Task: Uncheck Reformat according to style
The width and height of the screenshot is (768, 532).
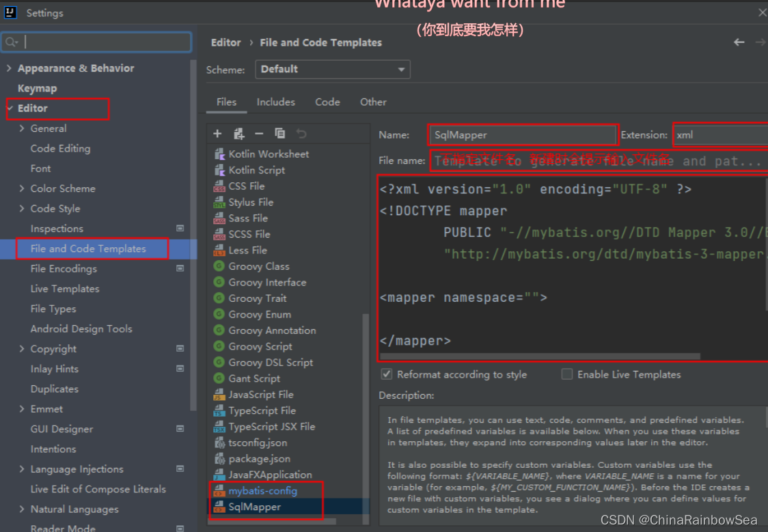Action: tap(387, 374)
